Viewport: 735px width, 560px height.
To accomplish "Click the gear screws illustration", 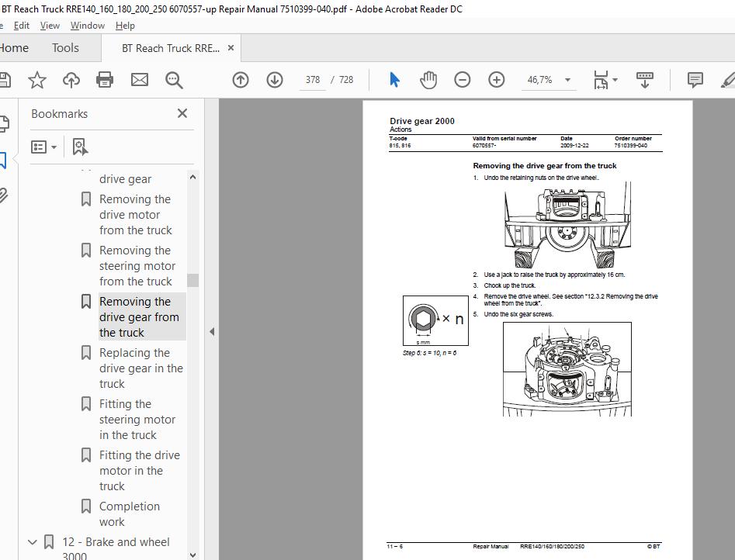I will coord(567,369).
